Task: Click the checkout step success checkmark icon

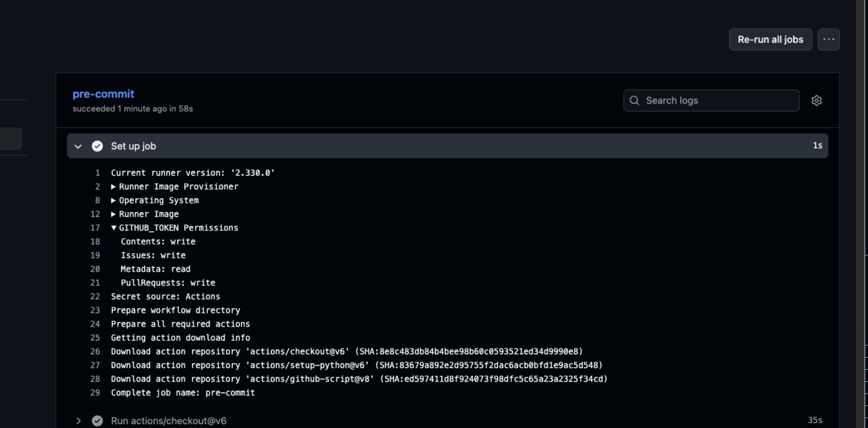Action: [x=97, y=421]
